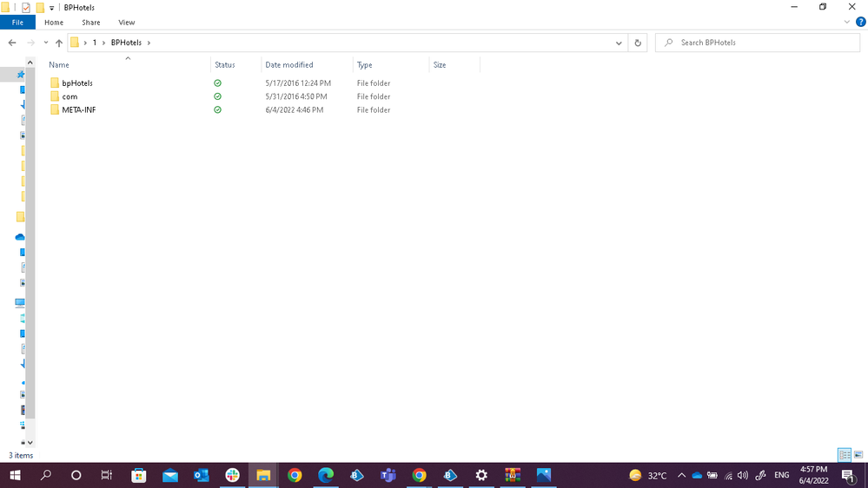Open the View ribbon tab
This screenshot has height=488, width=868.
tap(127, 23)
